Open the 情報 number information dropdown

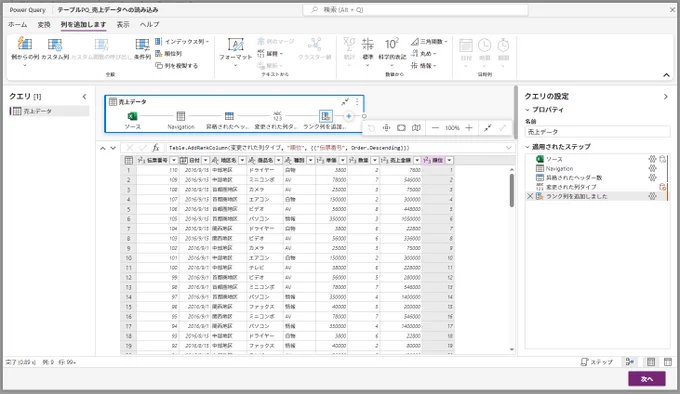[x=423, y=66]
